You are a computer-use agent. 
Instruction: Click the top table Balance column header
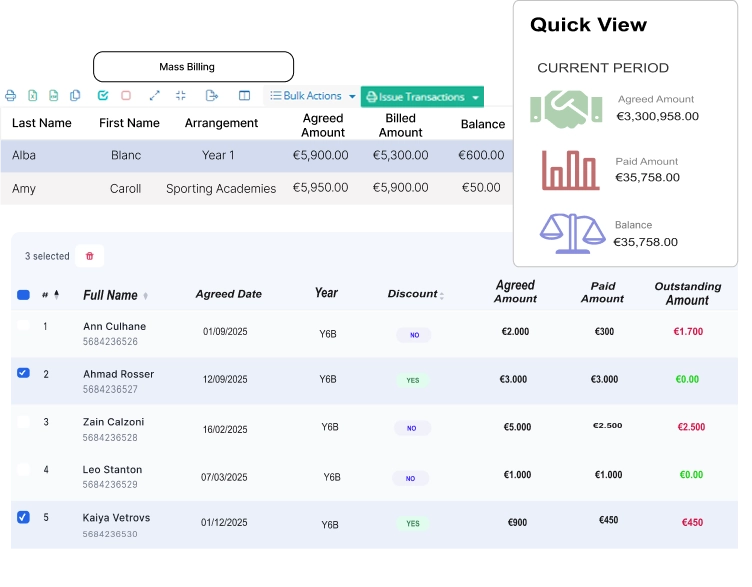483,124
